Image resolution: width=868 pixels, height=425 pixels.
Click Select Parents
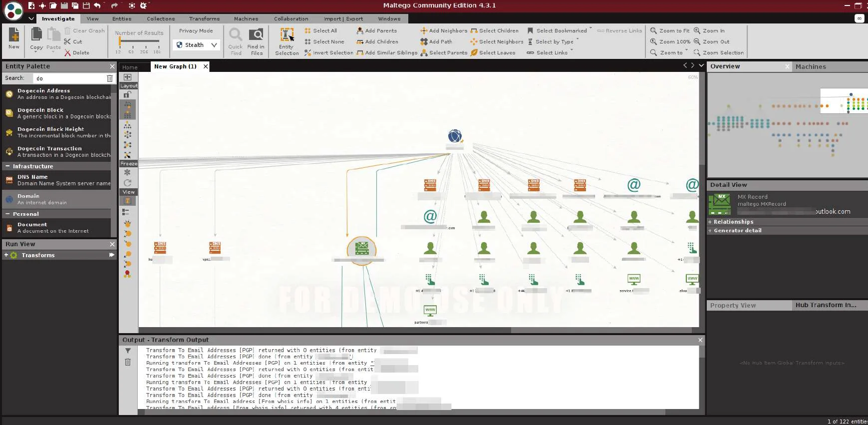coord(444,52)
